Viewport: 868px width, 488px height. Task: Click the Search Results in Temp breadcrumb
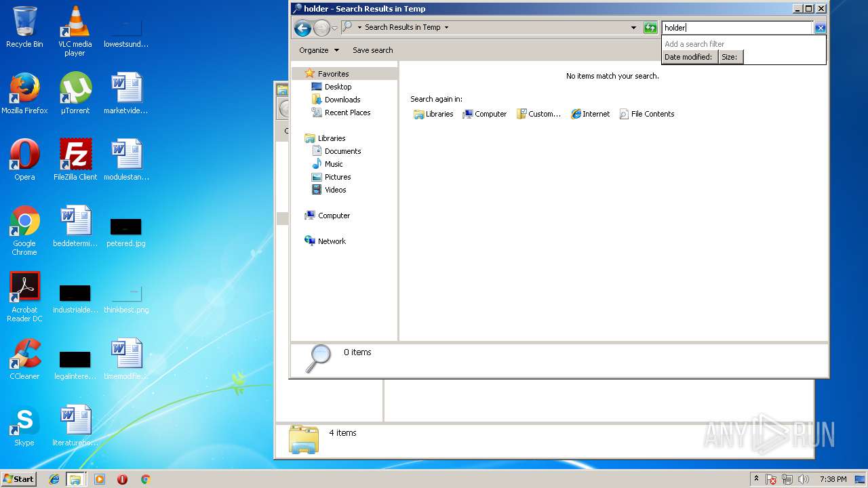(402, 27)
